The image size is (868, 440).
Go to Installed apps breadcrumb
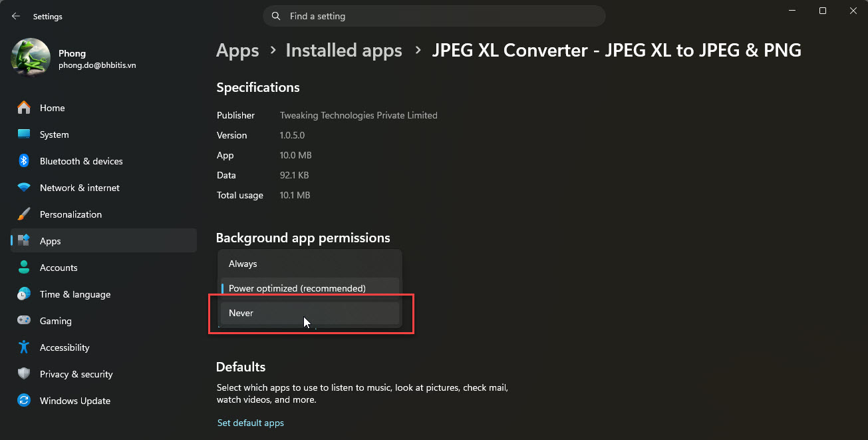pyautogui.click(x=344, y=51)
